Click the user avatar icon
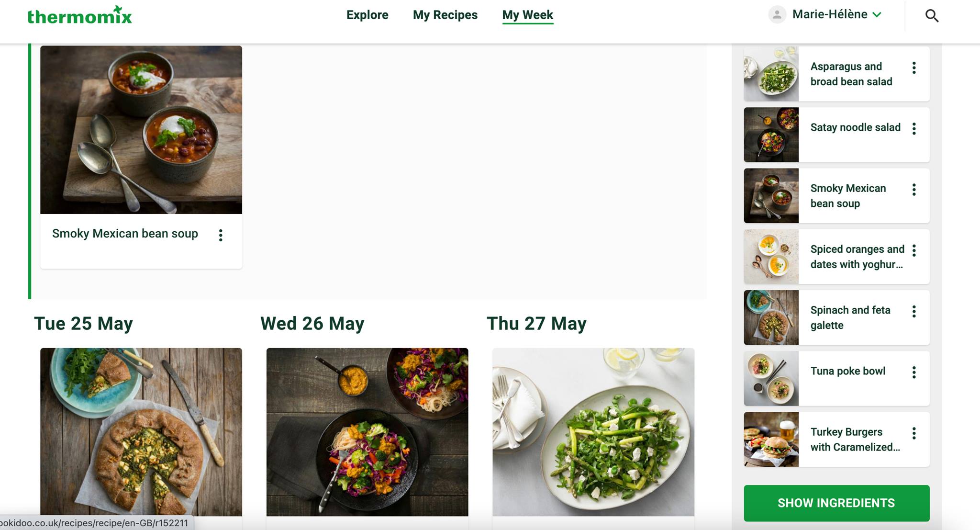This screenshot has width=980, height=530. 777,14
